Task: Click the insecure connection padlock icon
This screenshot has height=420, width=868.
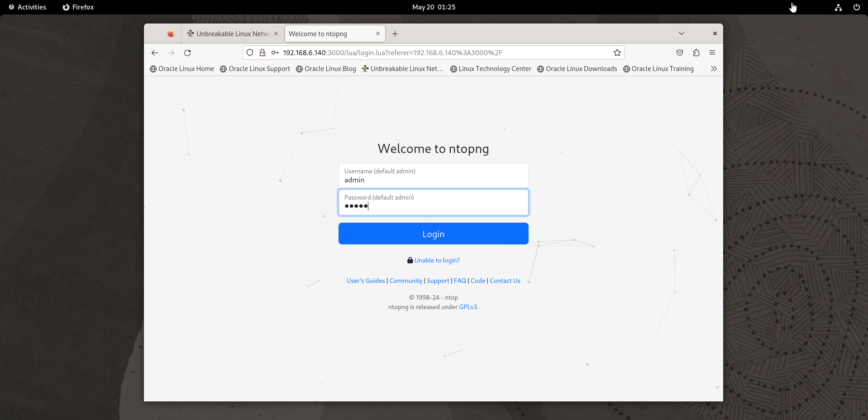Action: tap(262, 53)
